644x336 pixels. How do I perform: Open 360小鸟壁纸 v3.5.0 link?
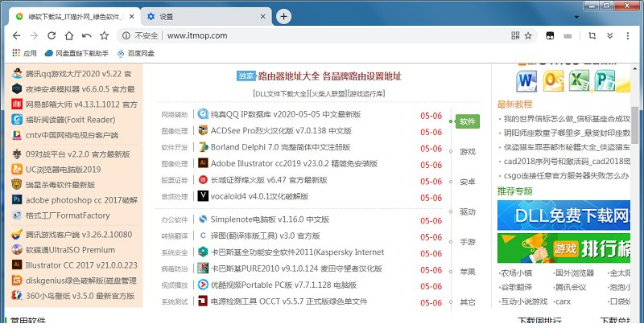[x=80, y=296]
